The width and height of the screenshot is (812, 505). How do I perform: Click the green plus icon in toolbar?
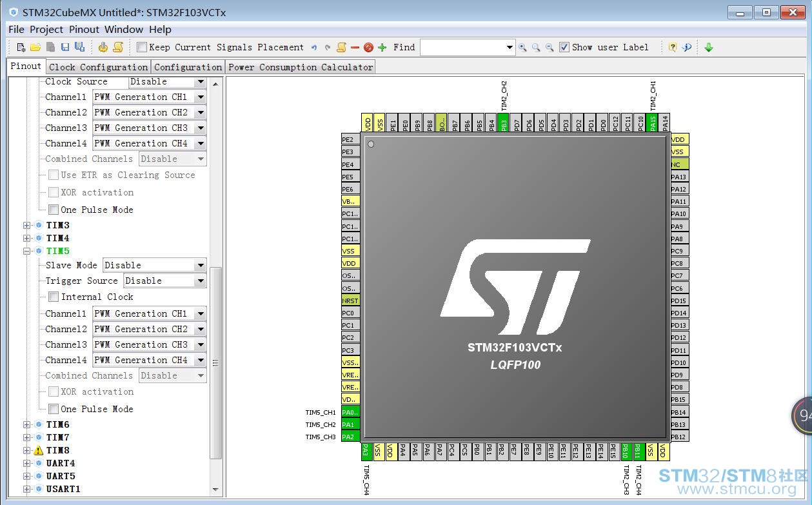[382, 47]
